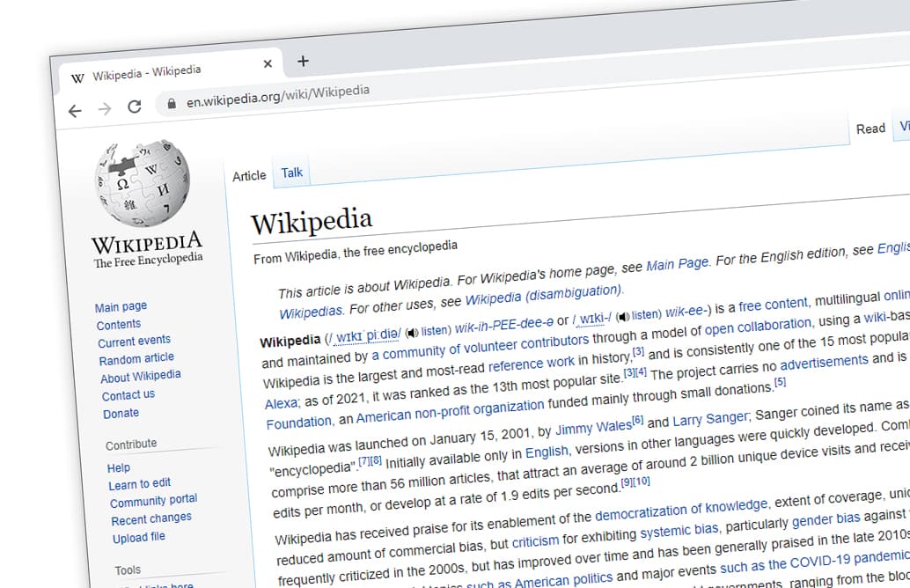Image resolution: width=910 pixels, height=588 pixels.
Task: Click the Tools section heading
Action: 128,570
